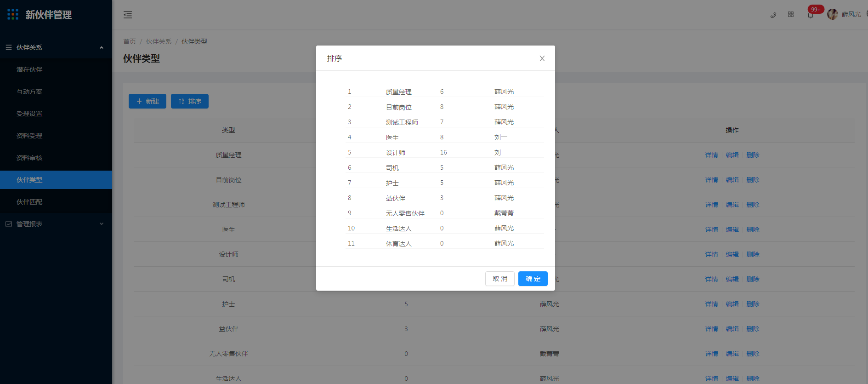Image resolution: width=868 pixels, height=384 pixels.
Task: Toggle sidebar collapse icon
Action: coord(128,15)
